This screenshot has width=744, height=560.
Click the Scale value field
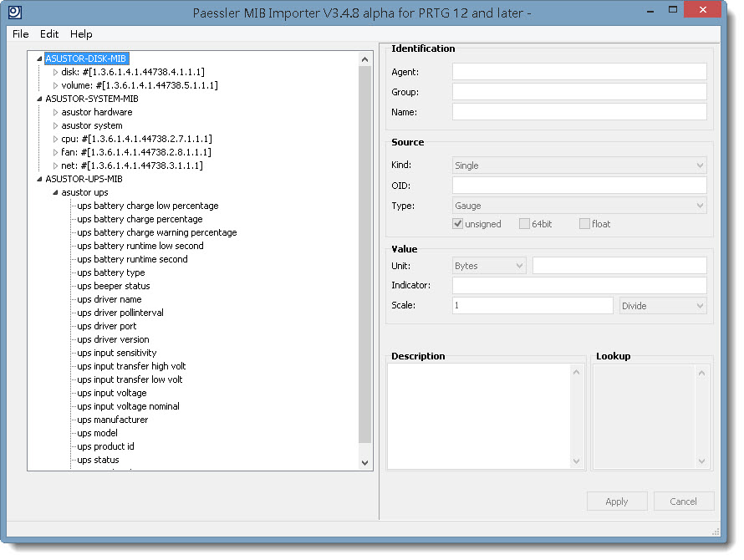533,305
